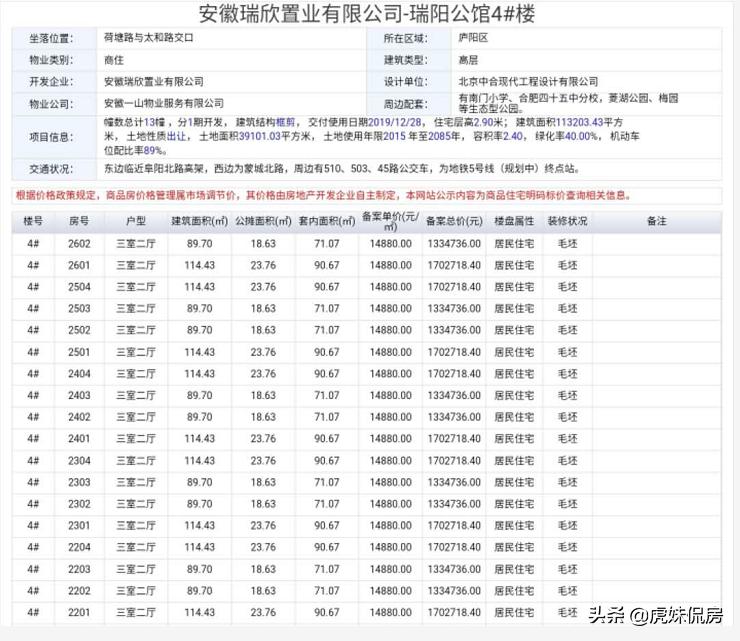Select room number 2504
Image resolution: width=740 pixels, height=641 pixels.
[x=79, y=287]
